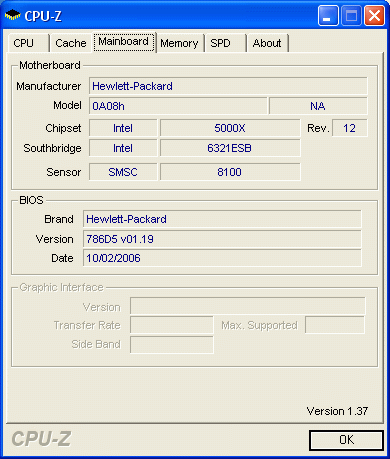Click the Max. Supported field
The width and height of the screenshot is (390, 459).
(x=335, y=325)
